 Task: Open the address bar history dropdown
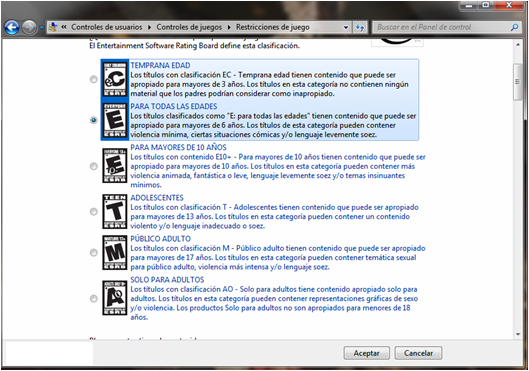346,27
